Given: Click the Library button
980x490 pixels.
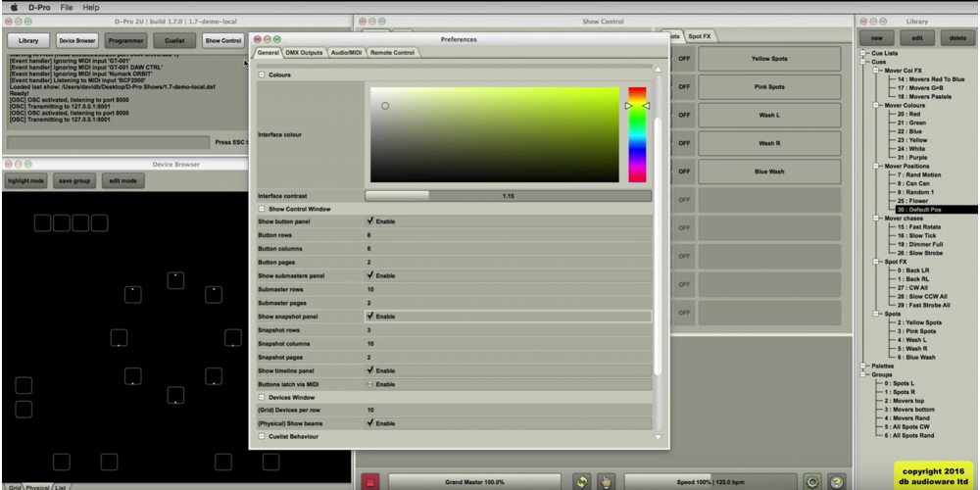Looking at the screenshot, I should point(28,40).
